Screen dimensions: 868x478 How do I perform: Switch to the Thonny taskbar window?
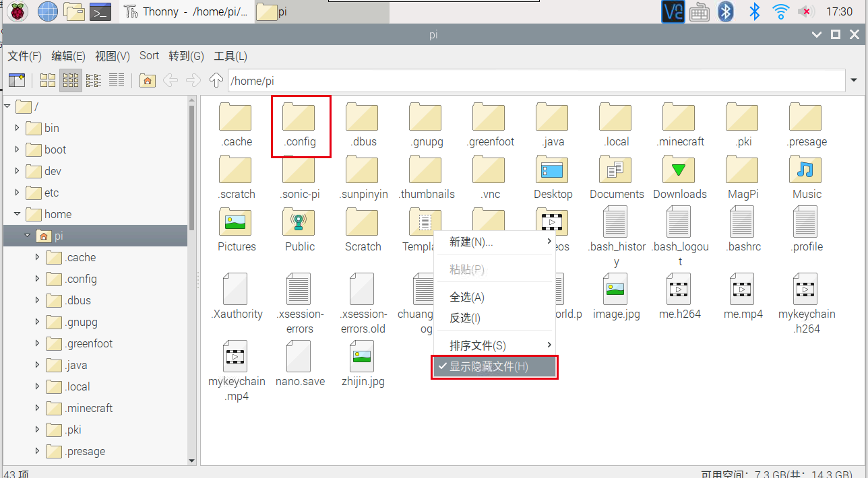click(x=187, y=11)
